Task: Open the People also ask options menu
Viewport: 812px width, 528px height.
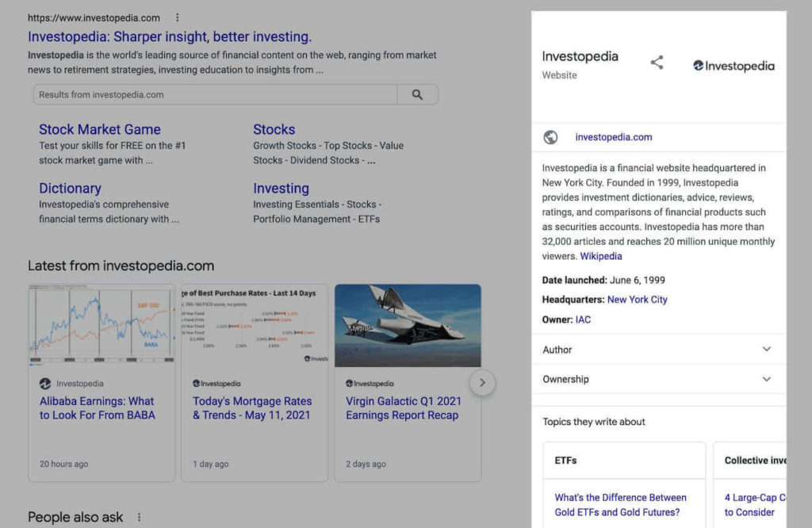Action: click(x=139, y=517)
